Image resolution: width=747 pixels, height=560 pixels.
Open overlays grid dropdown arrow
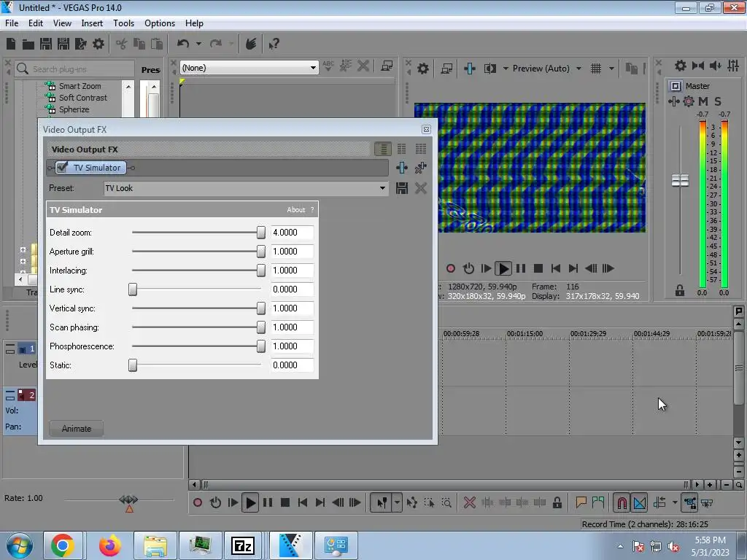click(611, 69)
